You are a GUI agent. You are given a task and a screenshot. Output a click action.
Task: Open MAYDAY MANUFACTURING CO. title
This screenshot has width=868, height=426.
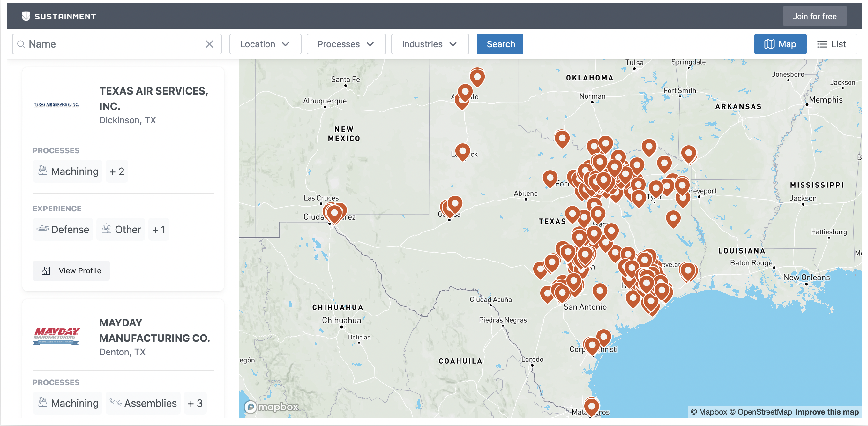click(x=154, y=330)
